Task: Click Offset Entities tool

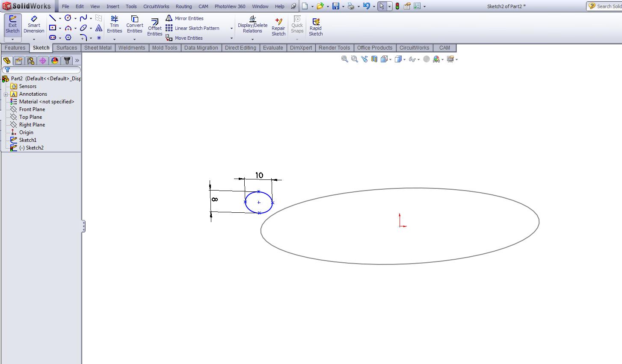Action: click(155, 28)
